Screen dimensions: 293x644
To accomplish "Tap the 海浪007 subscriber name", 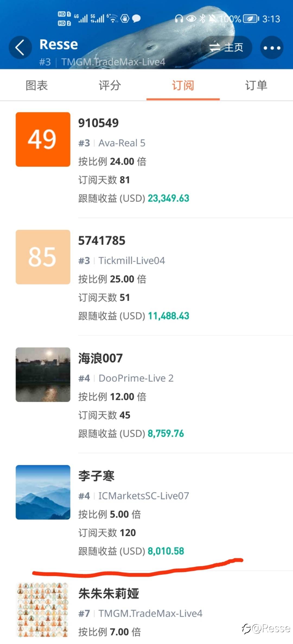I will tap(100, 358).
